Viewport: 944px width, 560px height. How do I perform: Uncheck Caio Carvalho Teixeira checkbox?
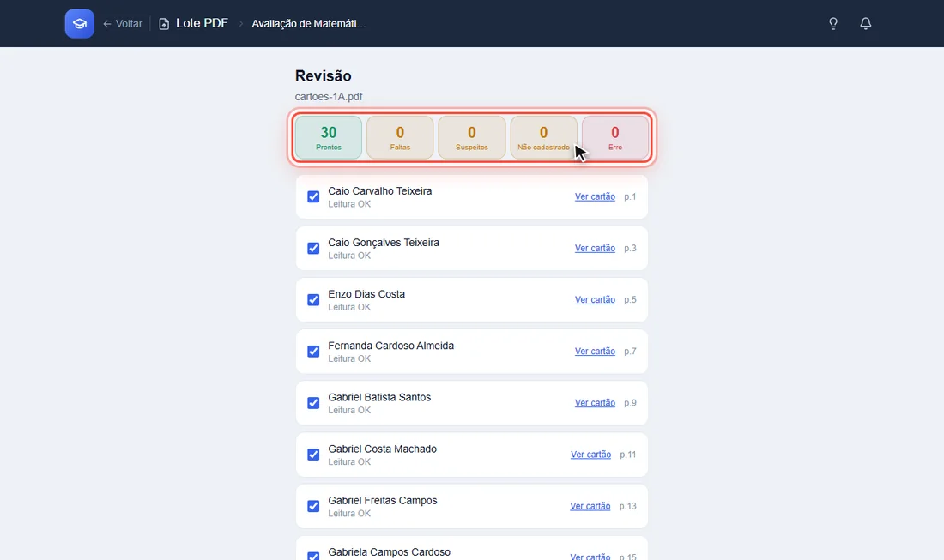(x=313, y=196)
